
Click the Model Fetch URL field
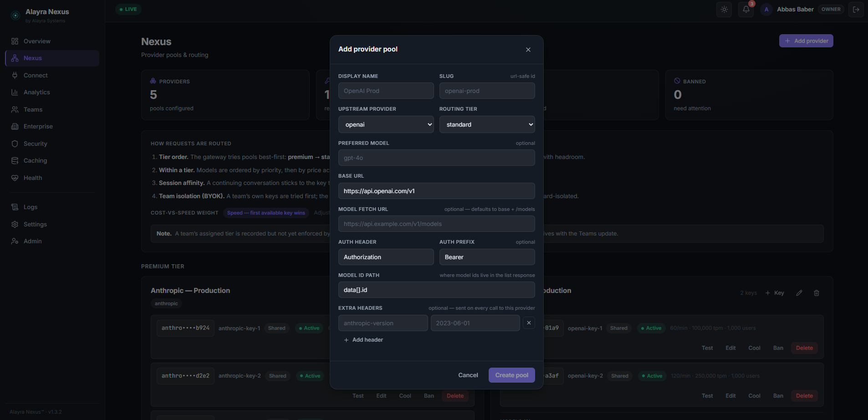(437, 224)
